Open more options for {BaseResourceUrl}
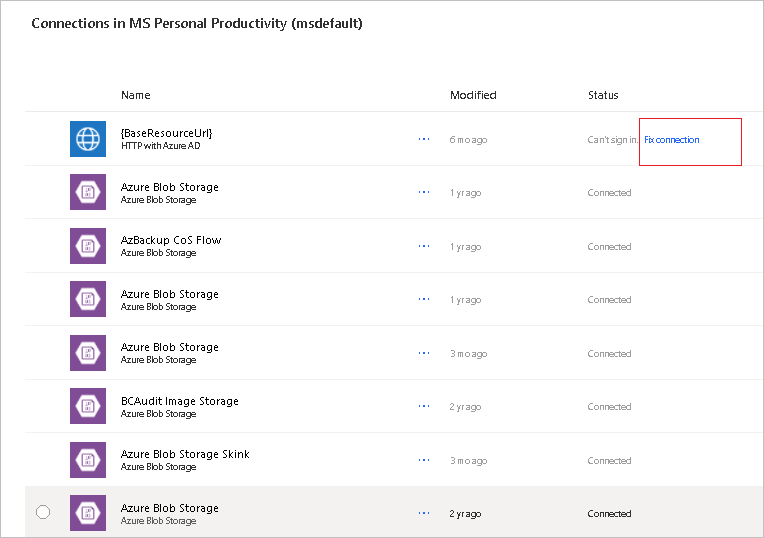This screenshot has height=538, width=764. (424, 139)
